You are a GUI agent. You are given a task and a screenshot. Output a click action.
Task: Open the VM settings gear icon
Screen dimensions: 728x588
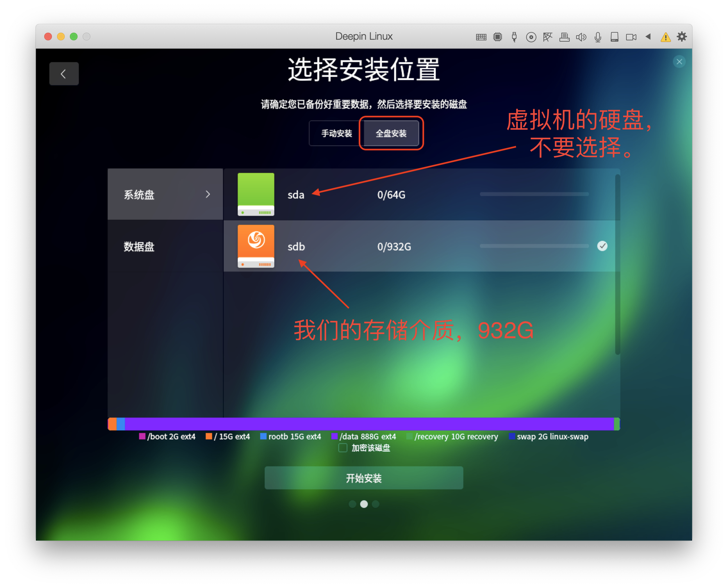point(682,37)
